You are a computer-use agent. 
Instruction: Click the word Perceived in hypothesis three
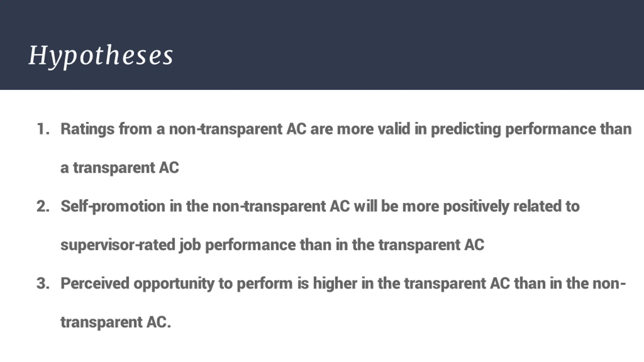pos(95,284)
